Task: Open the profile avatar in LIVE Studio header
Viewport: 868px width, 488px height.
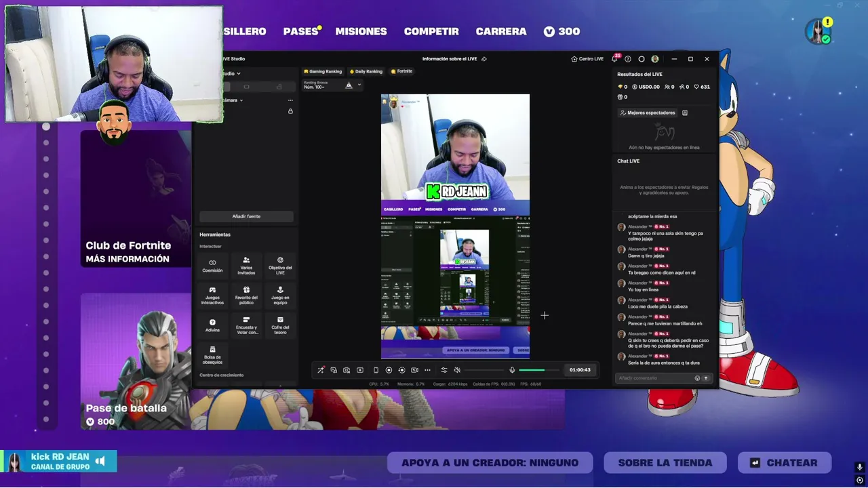Action: (x=655, y=59)
